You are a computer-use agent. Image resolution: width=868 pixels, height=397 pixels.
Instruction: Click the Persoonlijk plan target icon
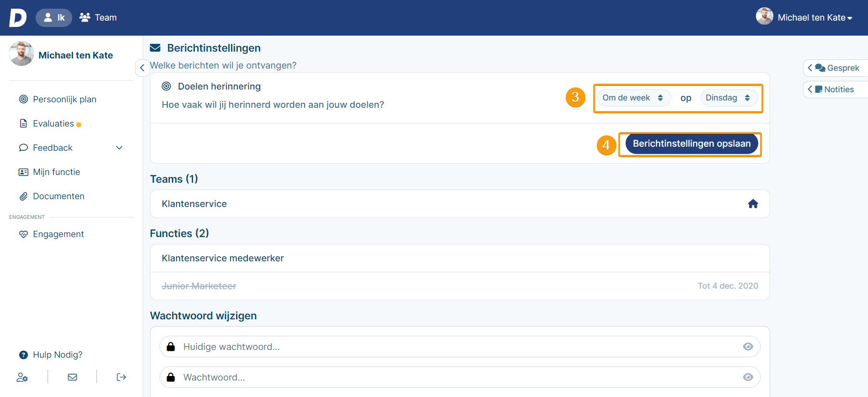click(23, 99)
